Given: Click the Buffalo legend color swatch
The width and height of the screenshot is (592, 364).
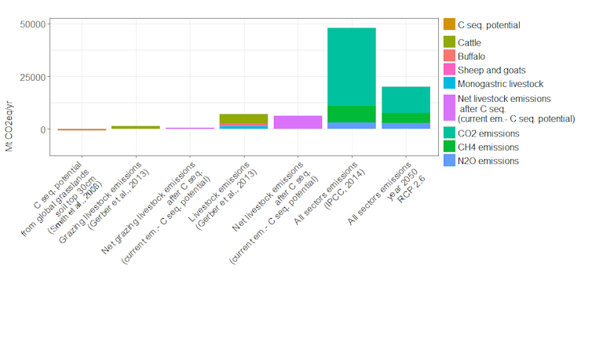Looking at the screenshot, I should point(449,56).
